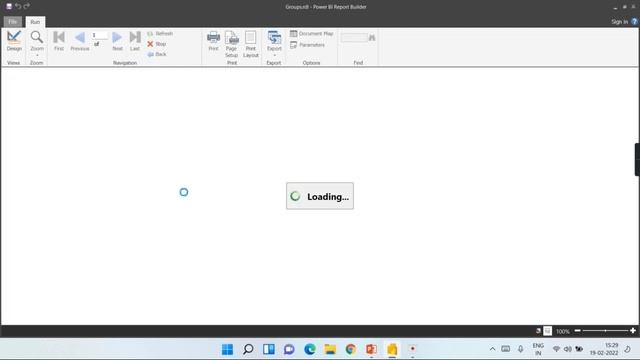Screen dimensions: 640x360
Task: Undo with the title bar arrow
Action: (x=18, y=6)
